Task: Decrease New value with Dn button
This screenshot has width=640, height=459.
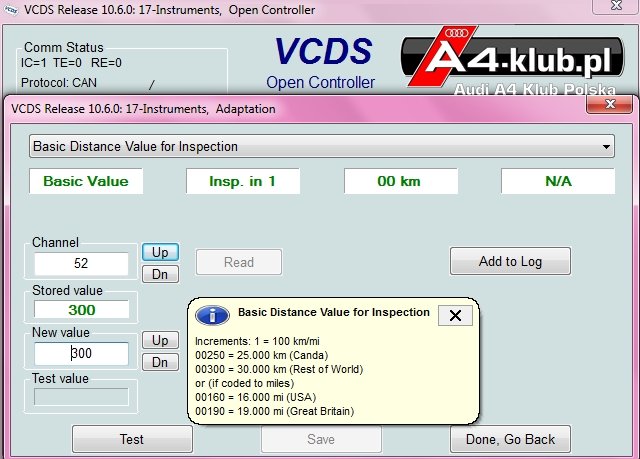Action: pos(160,362)
